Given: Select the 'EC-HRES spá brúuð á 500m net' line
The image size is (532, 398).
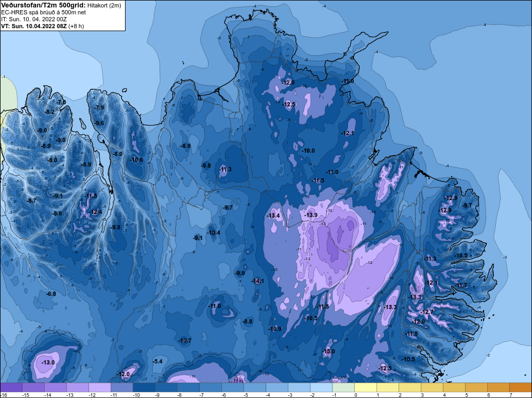Looking at the screenshot, I should coord(44,12).
